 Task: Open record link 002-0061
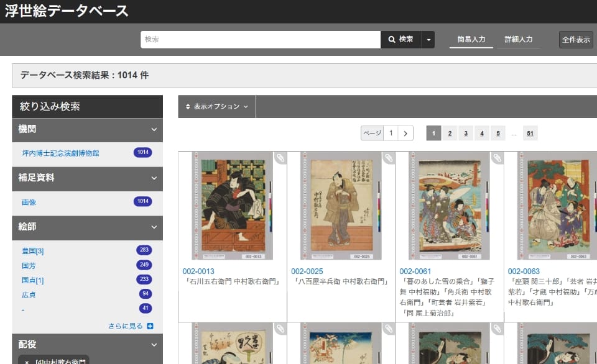coord(415,271)
